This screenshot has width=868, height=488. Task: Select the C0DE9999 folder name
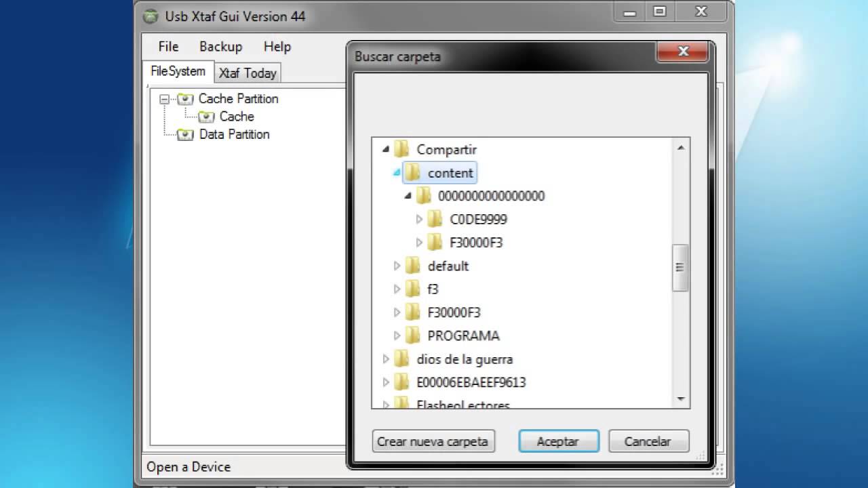[x=478, y=219]
